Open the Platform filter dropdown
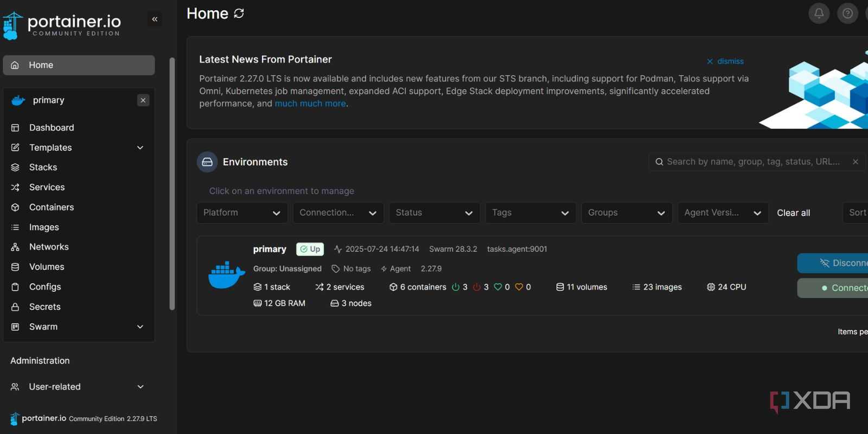This screenshot has width=868, height=434. 242,213
